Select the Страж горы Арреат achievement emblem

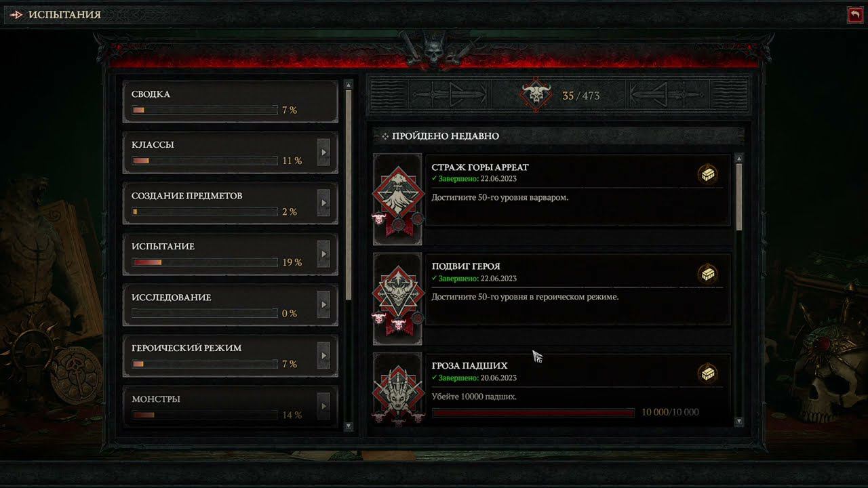[397, 199]
